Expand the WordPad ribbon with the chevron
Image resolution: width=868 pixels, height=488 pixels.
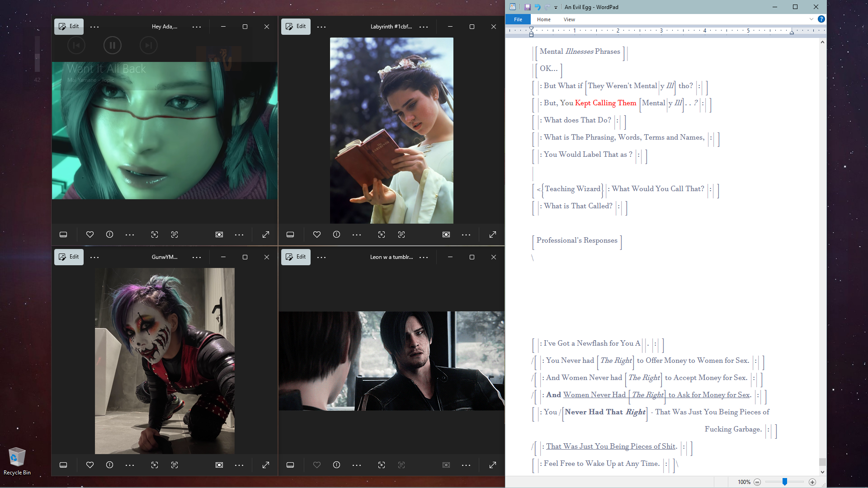coord(811,19)
